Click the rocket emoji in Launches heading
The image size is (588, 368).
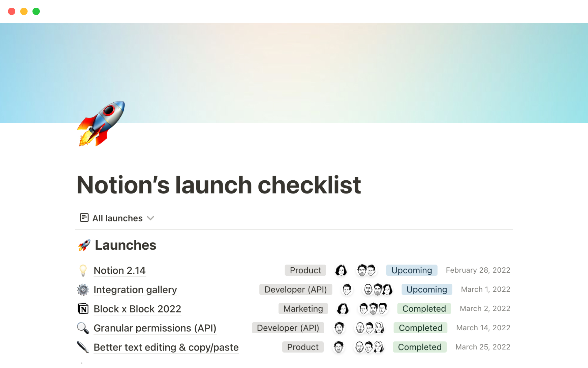[x=84, y=245]
